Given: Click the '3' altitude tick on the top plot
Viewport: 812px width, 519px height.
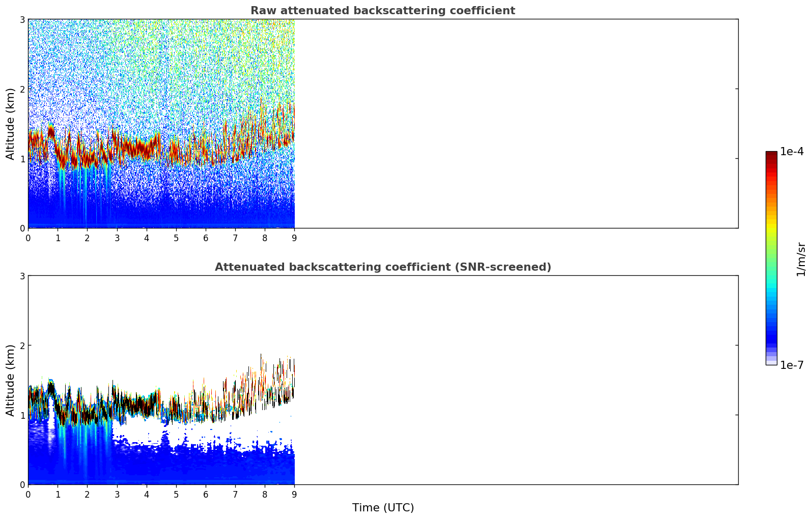Looking at the screenshot, I should pyautogui.click(x=22, y=19).
